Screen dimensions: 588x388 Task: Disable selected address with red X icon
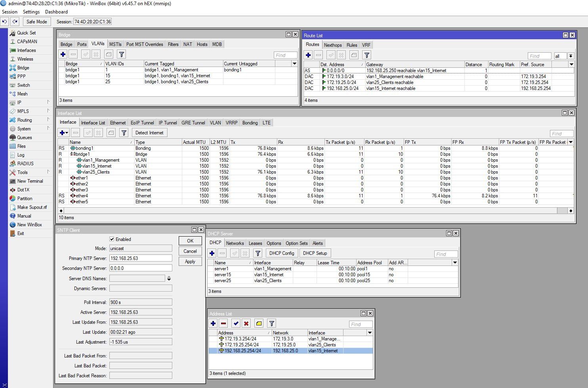point(246,323)
